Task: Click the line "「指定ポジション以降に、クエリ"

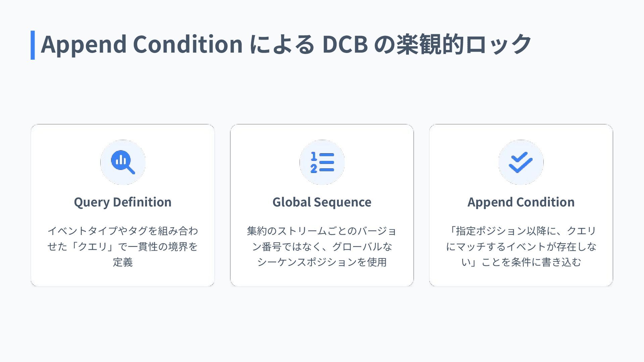Action: click(521, 231)
